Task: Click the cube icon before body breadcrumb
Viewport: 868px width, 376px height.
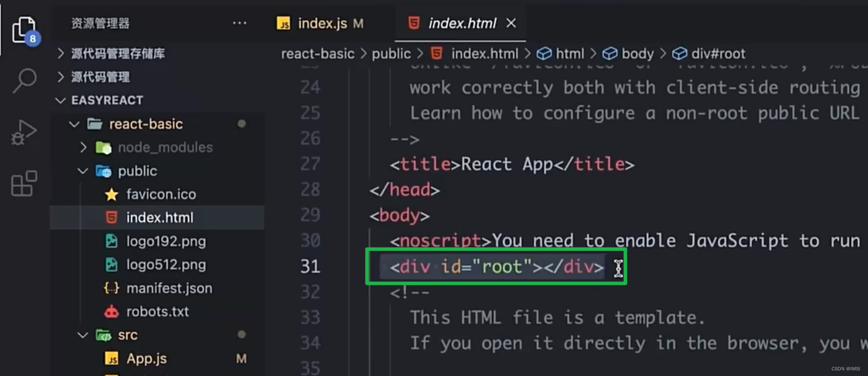Action: [610, 53]
